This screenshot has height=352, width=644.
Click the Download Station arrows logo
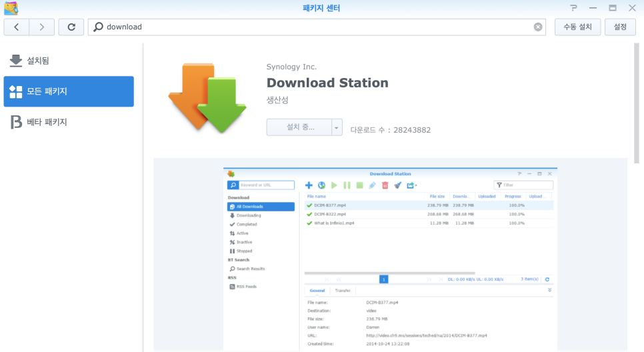pos(207,98)
